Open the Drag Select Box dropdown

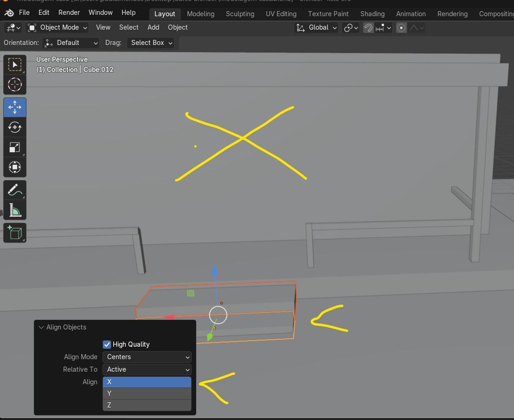click(x=150, y=43)
